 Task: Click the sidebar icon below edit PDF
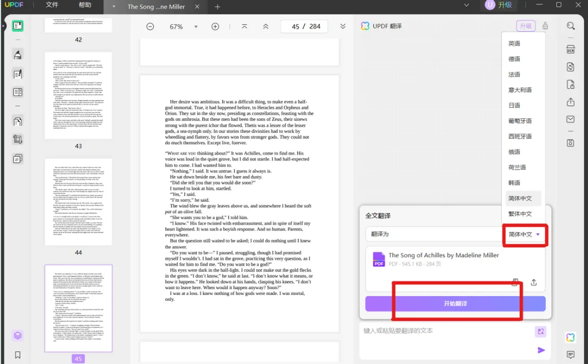(x=18, y=92)
